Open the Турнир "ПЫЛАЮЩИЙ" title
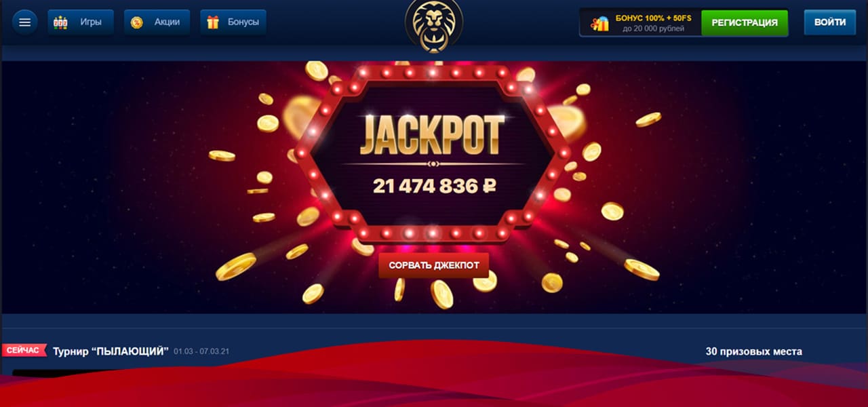Screen dimensions: 868x407 111,351
